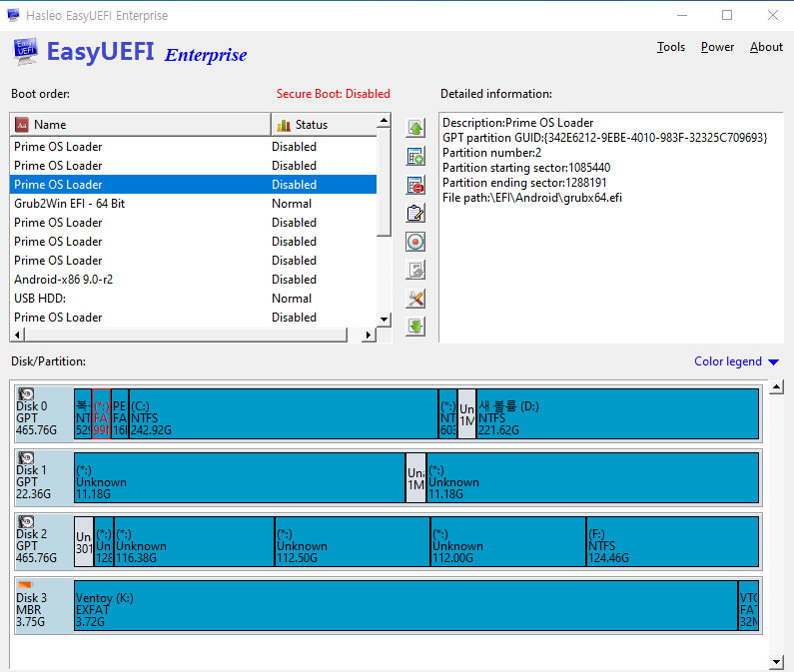This screenshot has width=794, height=672.
Task: Click the Secure Boot: Disabled text
Action: click(x=334, y=94)
